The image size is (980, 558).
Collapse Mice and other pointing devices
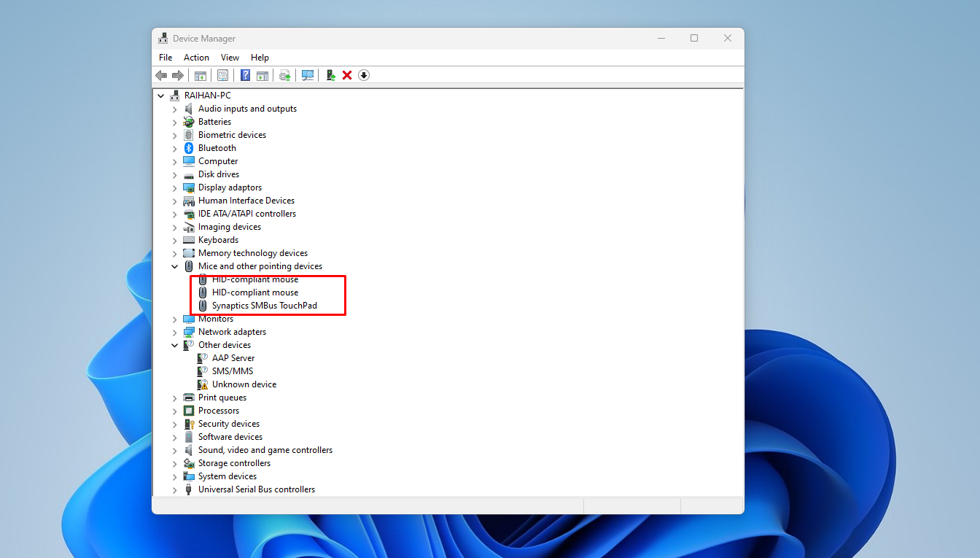pyautogui.click(x=175, y=266)
